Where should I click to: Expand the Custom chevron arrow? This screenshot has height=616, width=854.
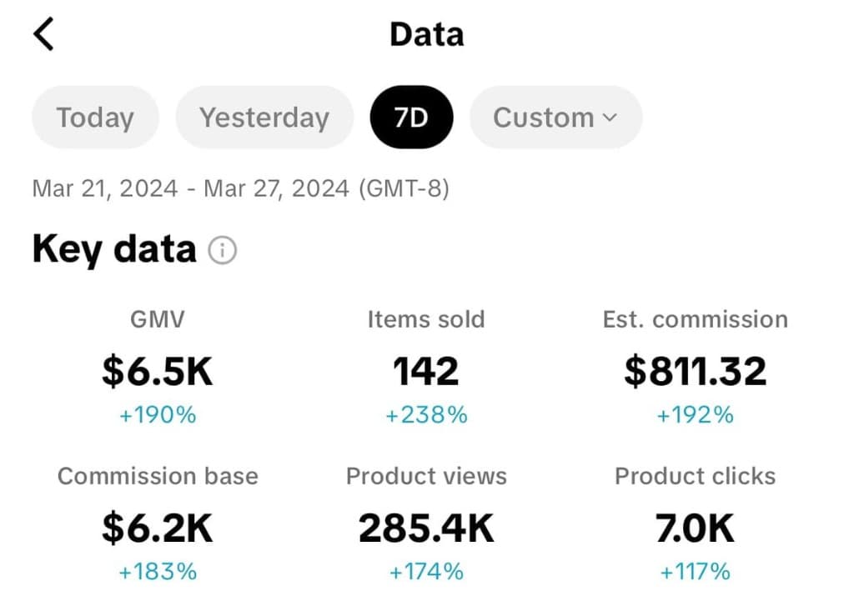coord(608,118)
